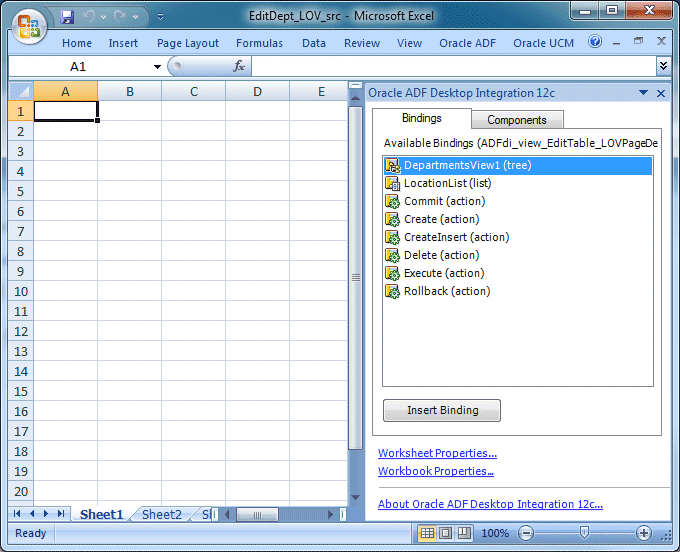Select DepartmentsView1 (tree) binding icon
Image resolution: width=680 pixels, height=552 pixels.
[x=392, y=165]
